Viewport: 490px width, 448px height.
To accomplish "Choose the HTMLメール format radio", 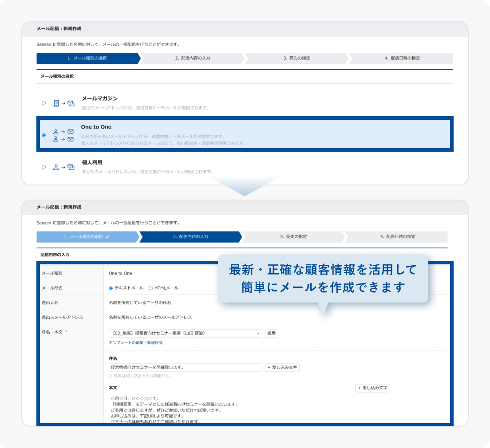I will coord(150,288).
